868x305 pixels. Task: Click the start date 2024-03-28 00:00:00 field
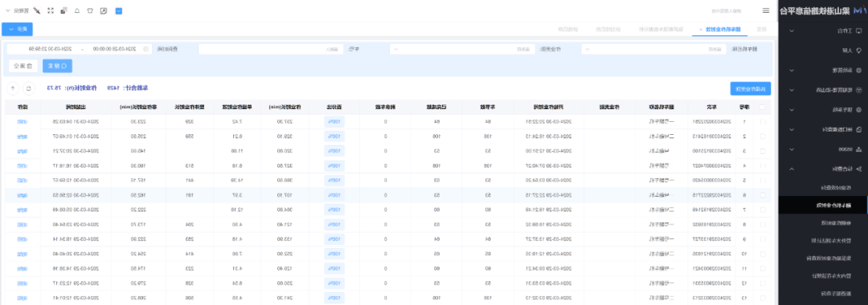tap(115, 49)
